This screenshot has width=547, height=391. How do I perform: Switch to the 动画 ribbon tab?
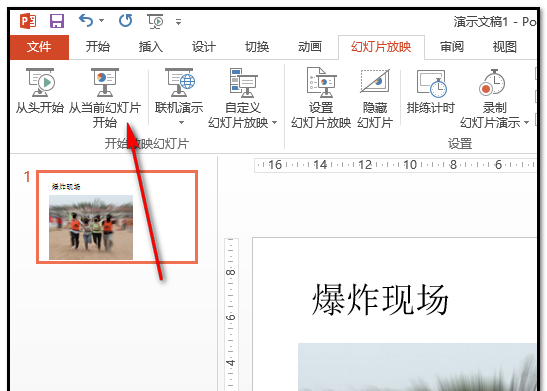(310, 47)
